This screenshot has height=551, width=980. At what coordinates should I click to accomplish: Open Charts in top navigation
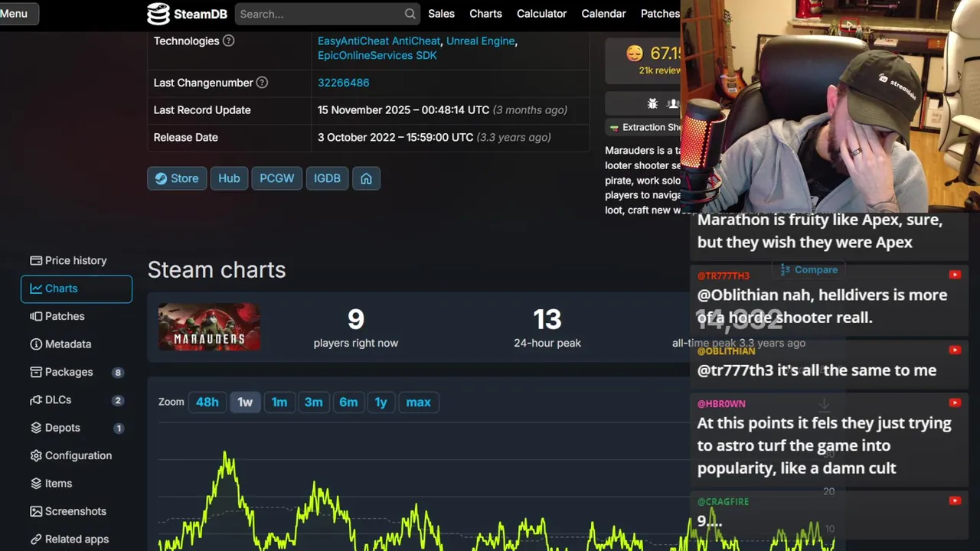485,14
